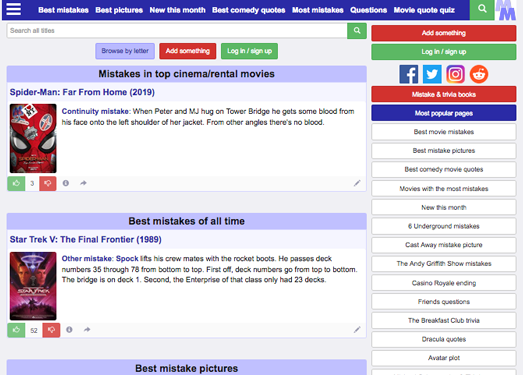Open Dracula quotes link
The image size is (523, 375).
coord(444,339)
